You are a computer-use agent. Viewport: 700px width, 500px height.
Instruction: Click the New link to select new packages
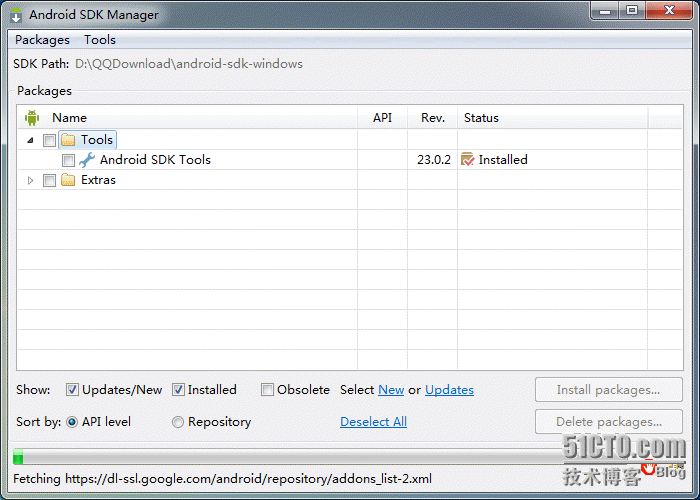pos(391,390)
